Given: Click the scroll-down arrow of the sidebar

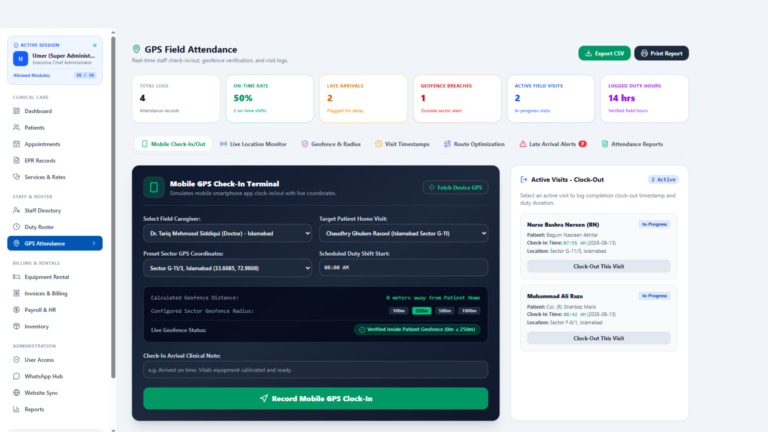Looking at the screenshot, I should 113,431.
